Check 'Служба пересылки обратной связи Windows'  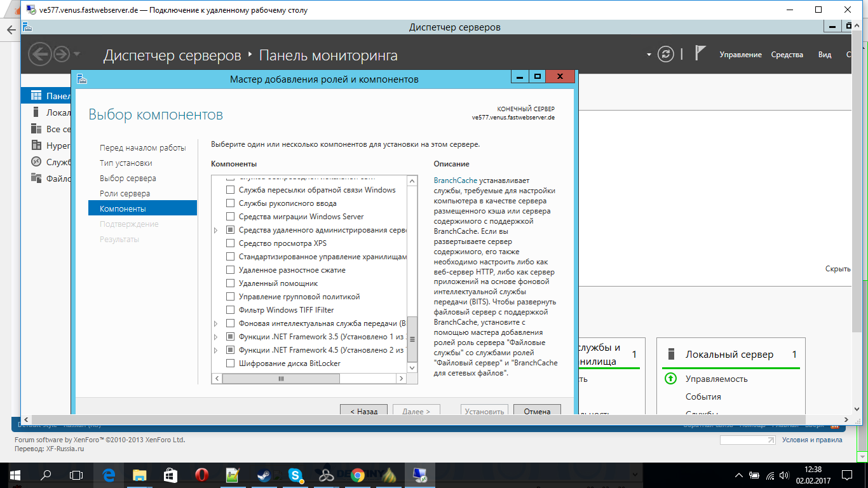click(x=231, y=190)
